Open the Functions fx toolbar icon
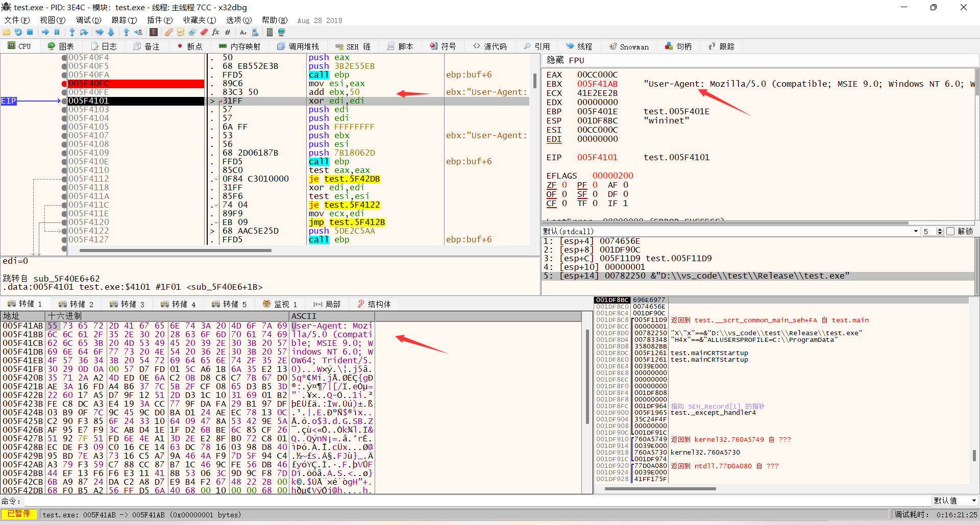This screenshot has height=525, width=980. click(216, 32)
